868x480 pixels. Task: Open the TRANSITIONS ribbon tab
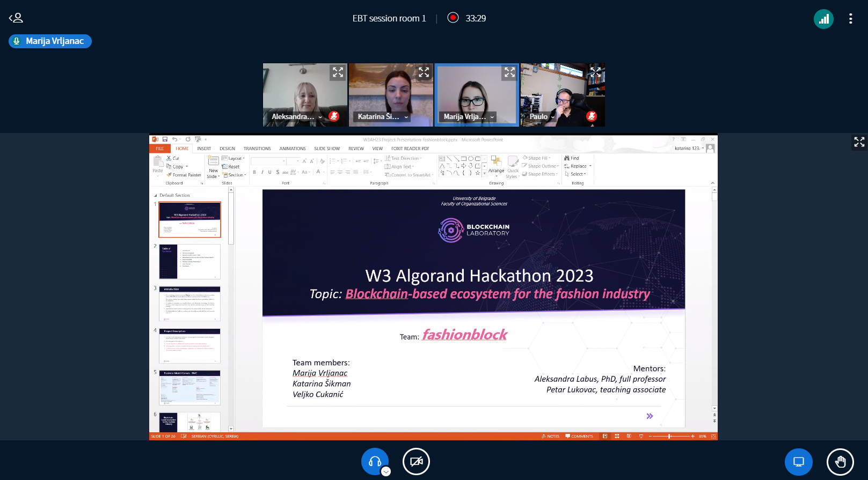(x=257, y=149)
